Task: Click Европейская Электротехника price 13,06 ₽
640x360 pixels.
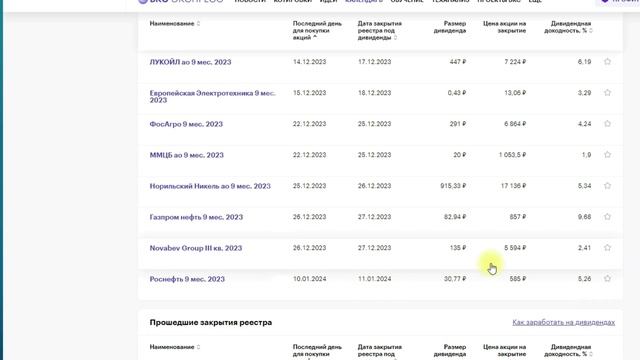Action: (515, 93)
